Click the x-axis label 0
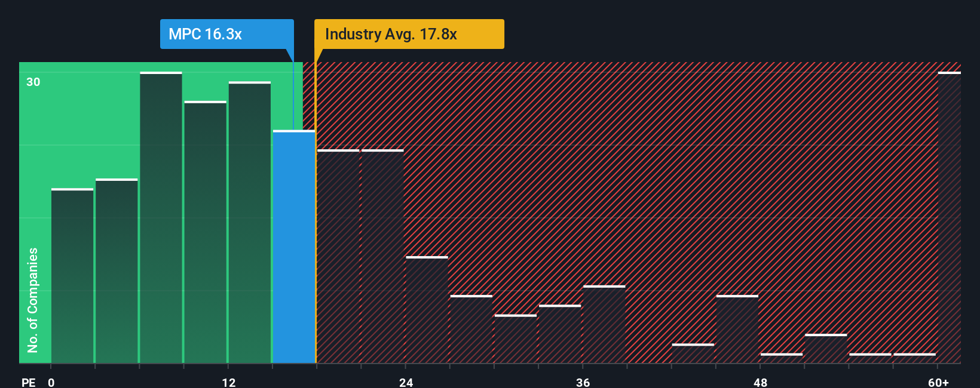980x388 pixels. point(51,382)
